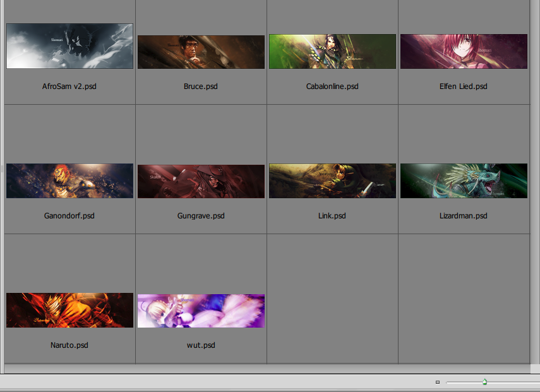Click the 'Ganondorf.psd' file name
The width and height of the screenshot is (540, 392).
tap(69, 216)
